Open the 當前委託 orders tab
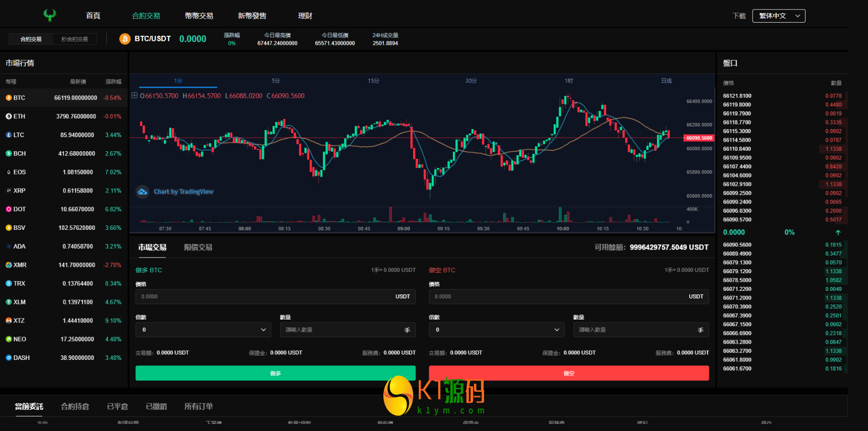 tap(29, 406)
